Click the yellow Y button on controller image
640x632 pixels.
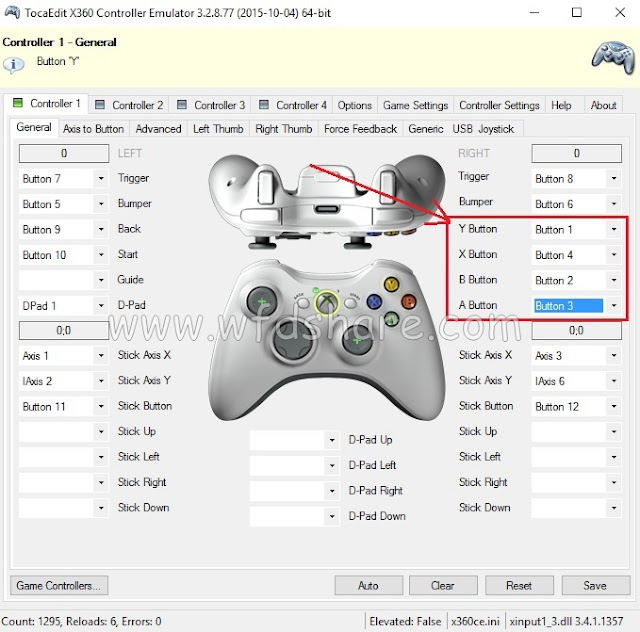pyautogui.click(x=391, y=284)
